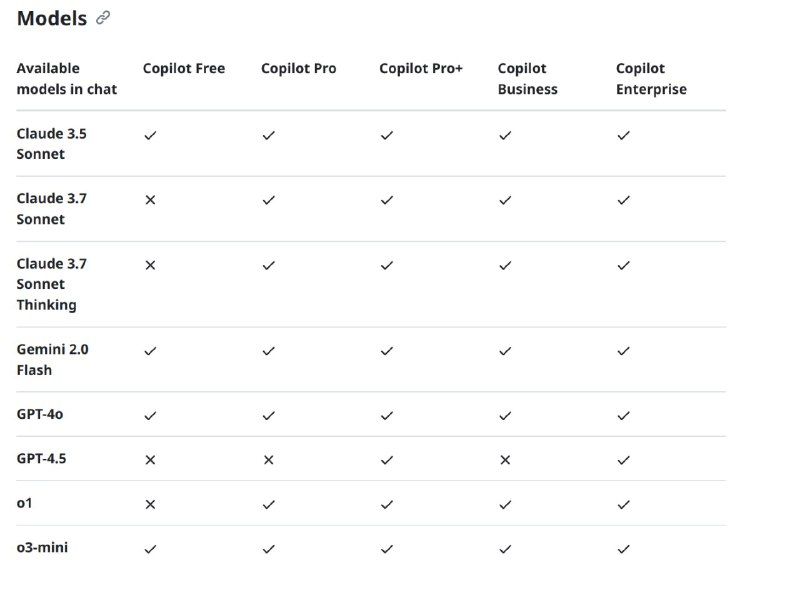Click the anchor link icon beside Models heading

(103, 18)
